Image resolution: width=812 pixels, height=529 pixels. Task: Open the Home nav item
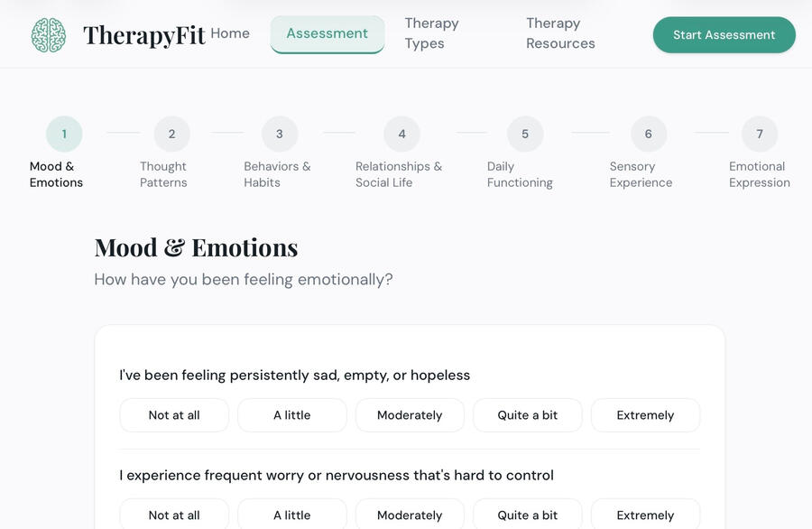[230, 33]
